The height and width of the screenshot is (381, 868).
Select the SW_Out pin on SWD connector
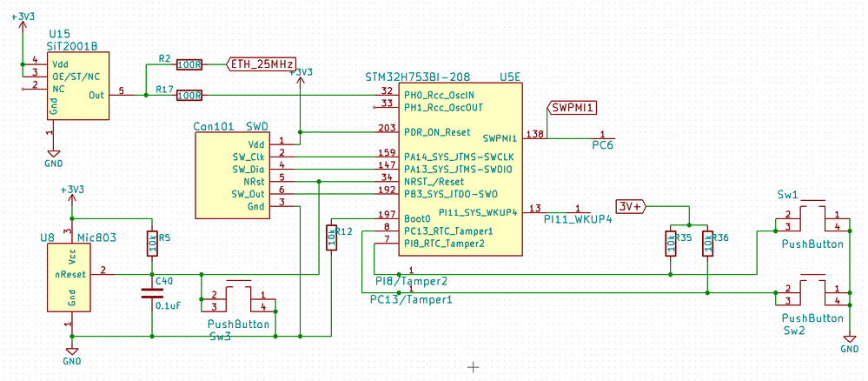(248, 194)
